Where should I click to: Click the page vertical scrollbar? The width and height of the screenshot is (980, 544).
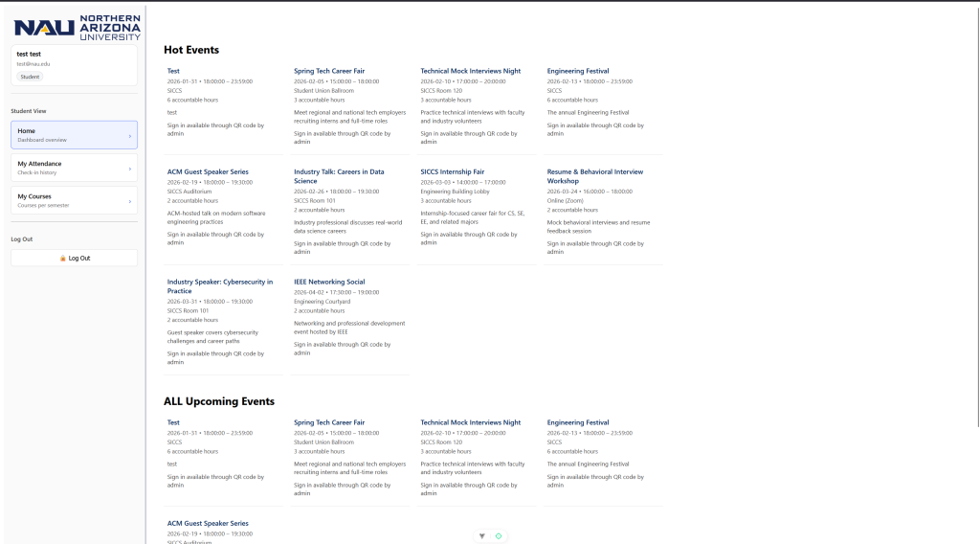pos(977,215)
